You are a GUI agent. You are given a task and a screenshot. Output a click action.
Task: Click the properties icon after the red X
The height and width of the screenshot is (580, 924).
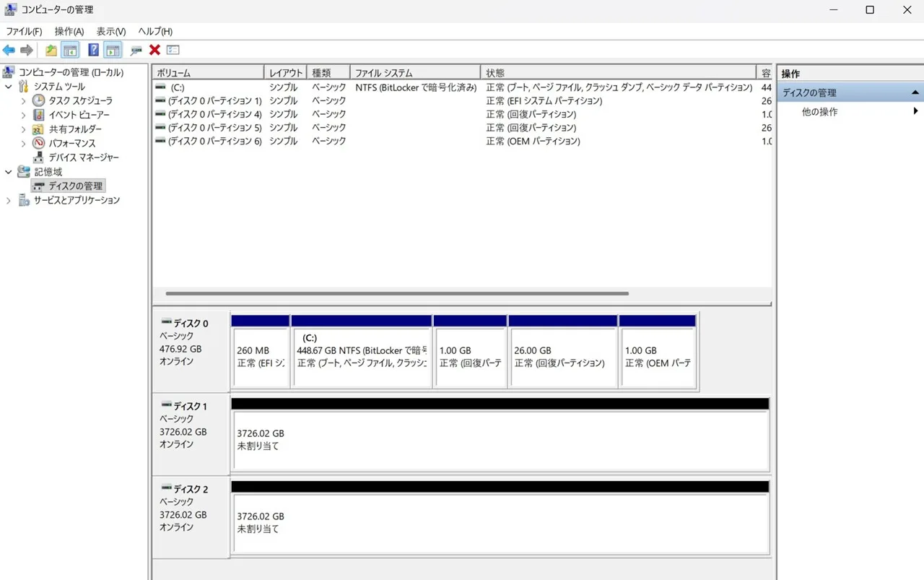173,50
